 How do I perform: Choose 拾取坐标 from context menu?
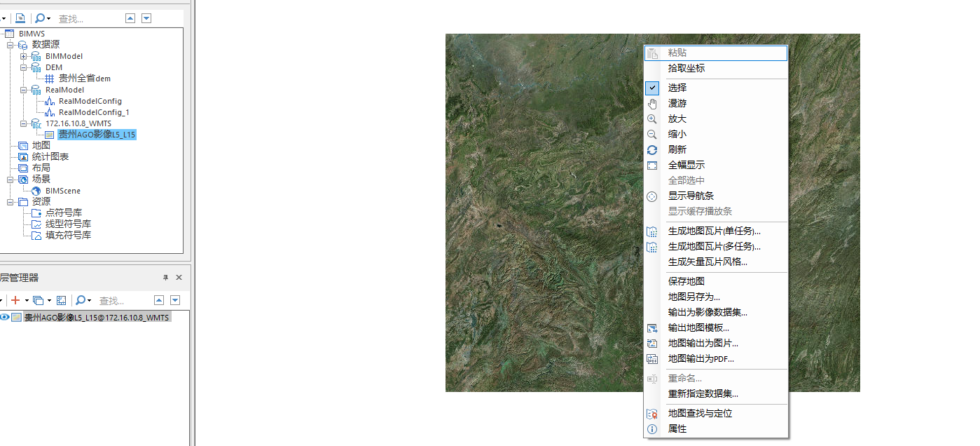716,68
